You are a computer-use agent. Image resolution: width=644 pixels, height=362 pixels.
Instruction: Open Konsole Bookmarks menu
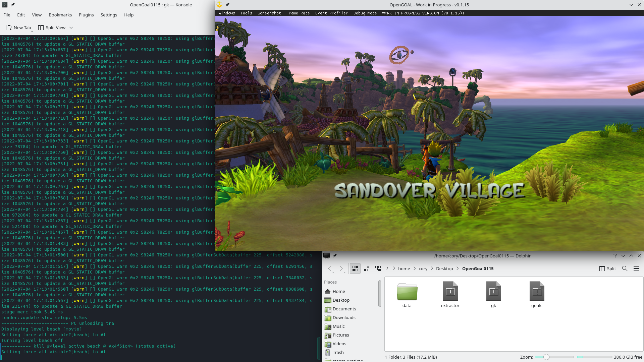(60, 15)
